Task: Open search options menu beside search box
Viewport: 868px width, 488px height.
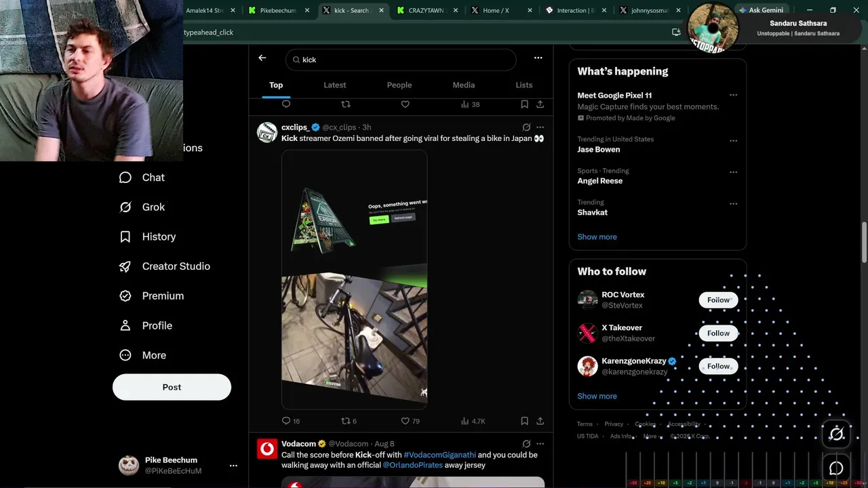Action: (538, 58)
